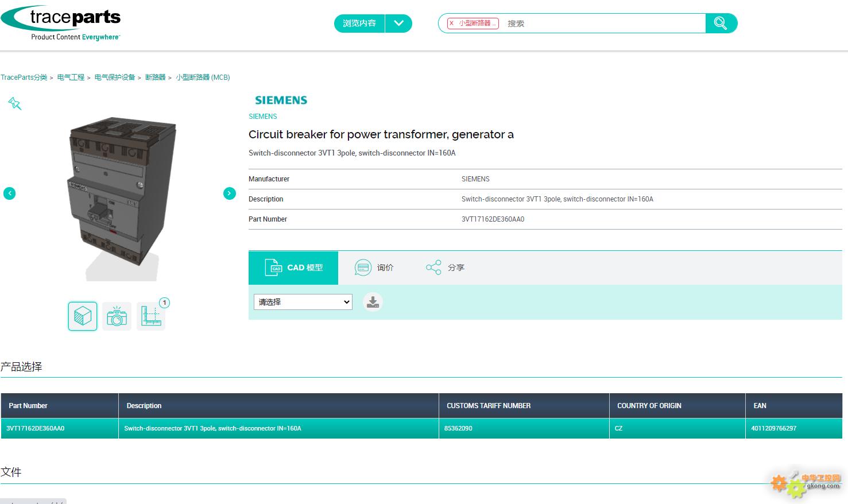Remove the 小型断路器 search filter tag

point(452,24)
